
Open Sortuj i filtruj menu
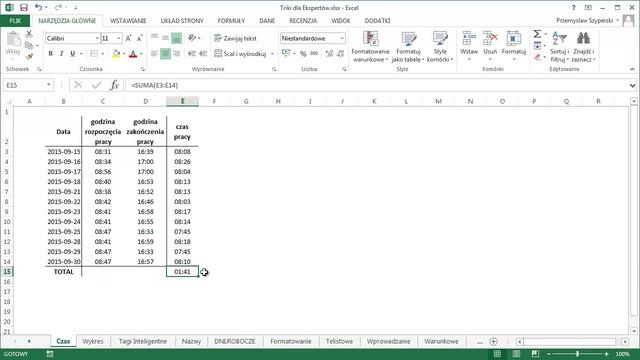(559, 47)
